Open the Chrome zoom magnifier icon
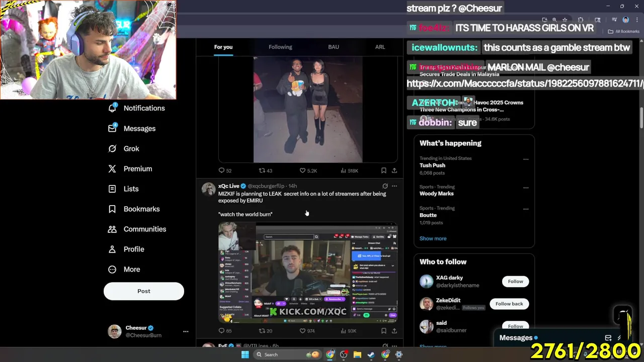Image resolution: width=644 pixels, height=362 pixels. (x=554, y=20)
